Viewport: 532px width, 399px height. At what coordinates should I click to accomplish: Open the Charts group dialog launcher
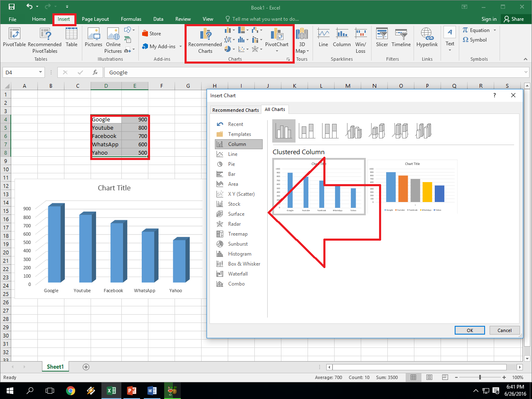click(288, 59)
